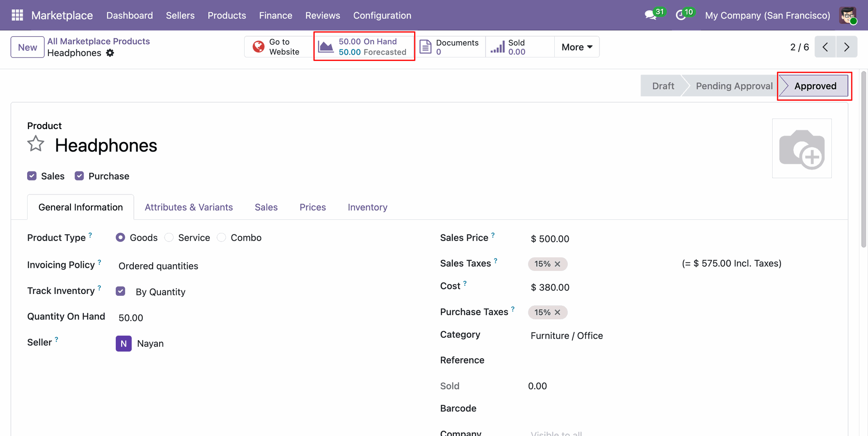This screenshot has height=436, width=868.
Task: Toggle the Purchase checkbox
Action: (79, 176)
